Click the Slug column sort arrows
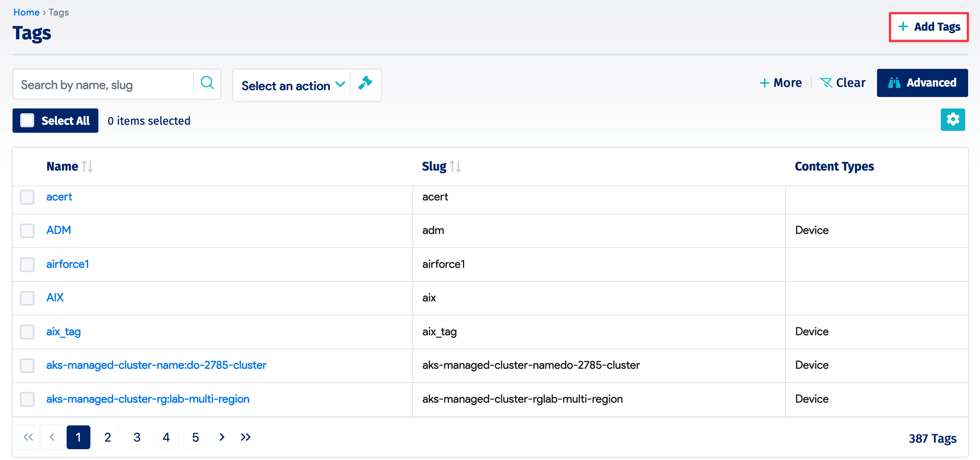Image resolution: width=980 pixels, height=460 pixels. point(455,167)
